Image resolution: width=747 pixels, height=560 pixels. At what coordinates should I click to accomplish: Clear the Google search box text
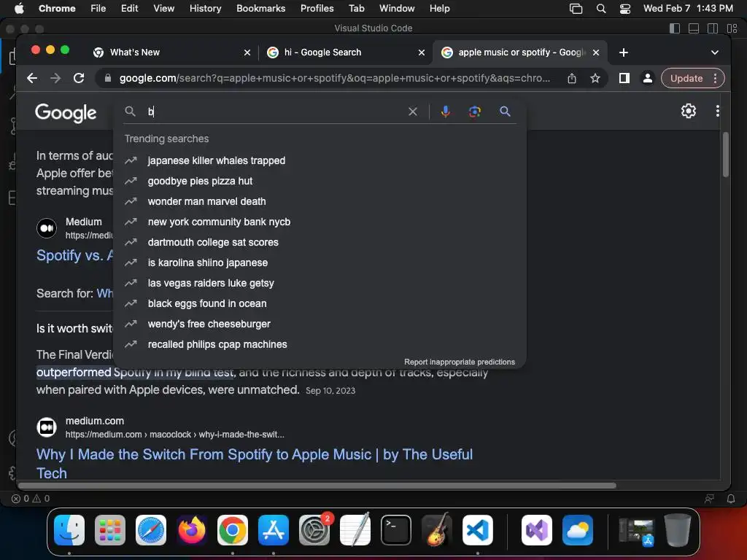click(413, 112)
